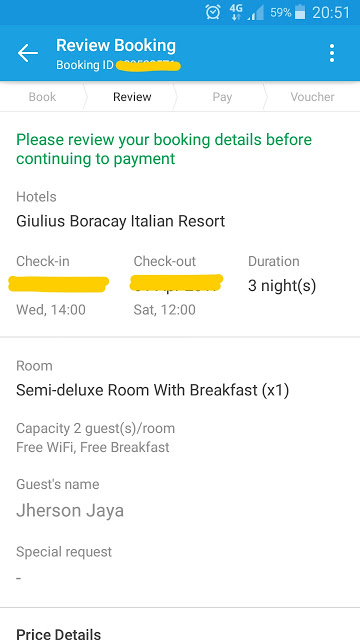Tap the battery icon in status bar
Screen dimensions: 360x640
click(300, 12)
